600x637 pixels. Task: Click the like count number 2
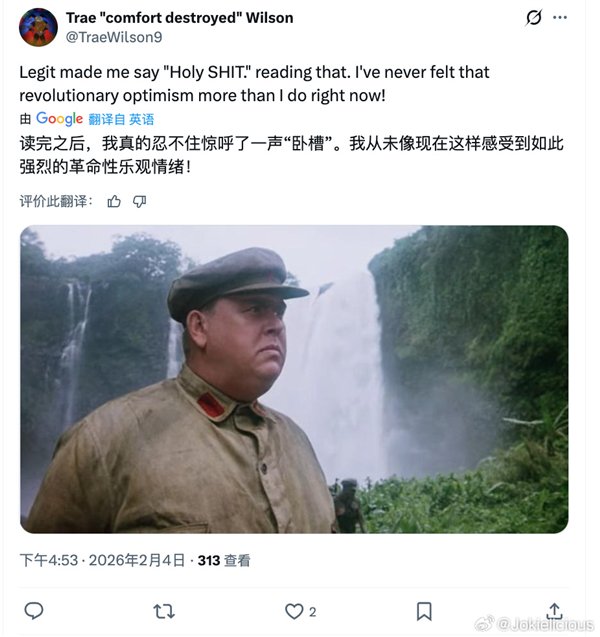(312, 612)
